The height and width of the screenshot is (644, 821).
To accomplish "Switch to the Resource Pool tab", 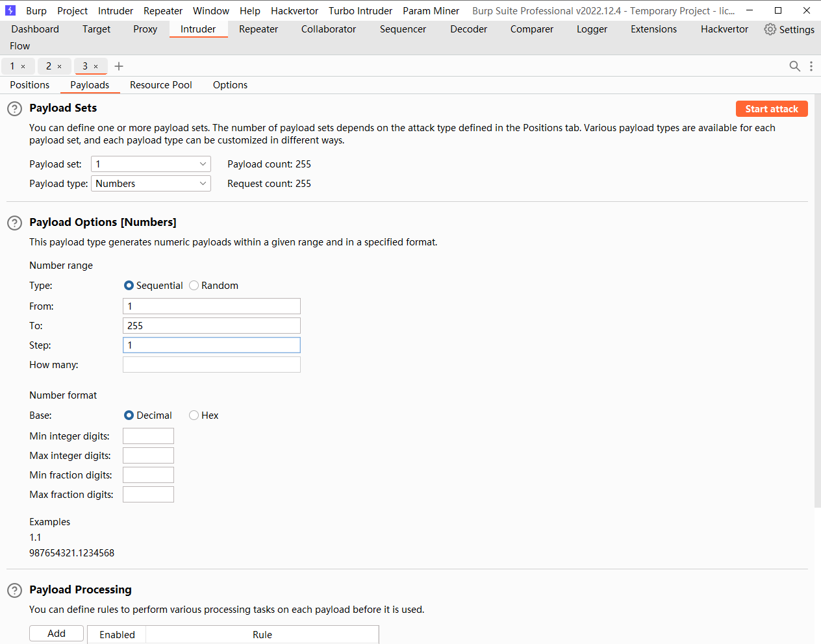I will [160, 85].
